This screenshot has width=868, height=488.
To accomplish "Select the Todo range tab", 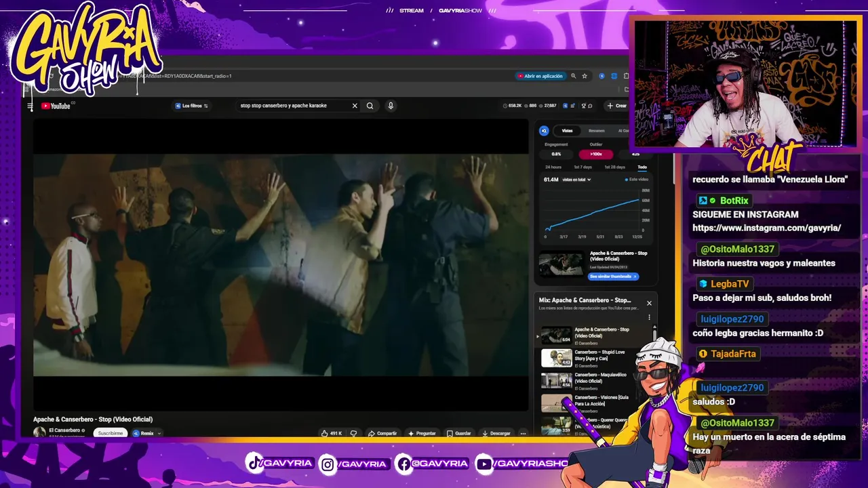I will tap(642, 167).
